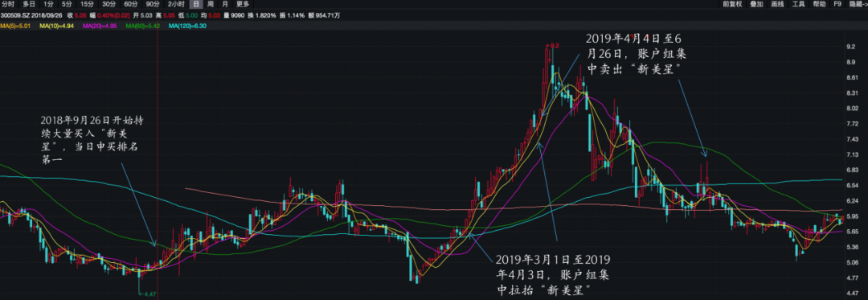Choose the 1分 one-minute interval

49,4
